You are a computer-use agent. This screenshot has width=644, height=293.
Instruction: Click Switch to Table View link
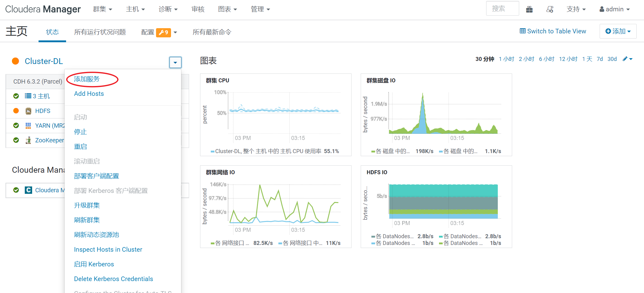(553, 31)
